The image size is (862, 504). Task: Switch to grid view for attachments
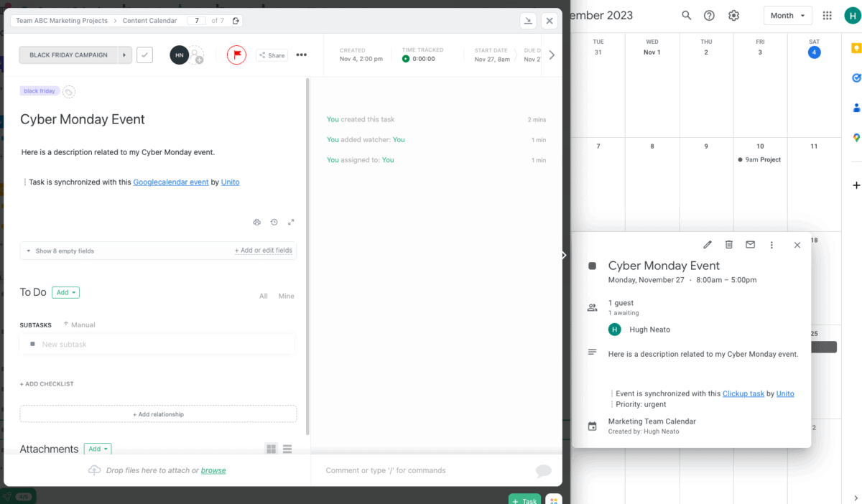click(271, 449)
